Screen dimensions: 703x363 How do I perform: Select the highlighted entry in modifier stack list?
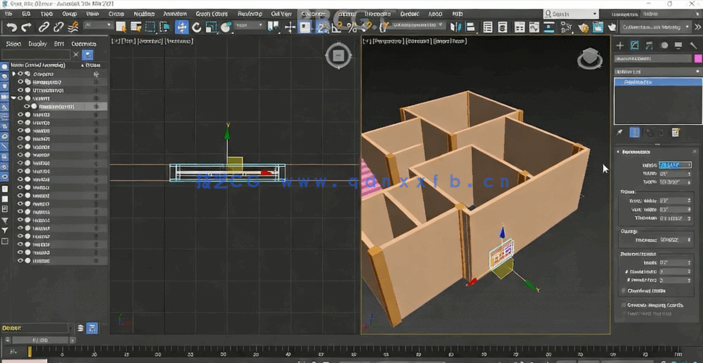[658, 82]
